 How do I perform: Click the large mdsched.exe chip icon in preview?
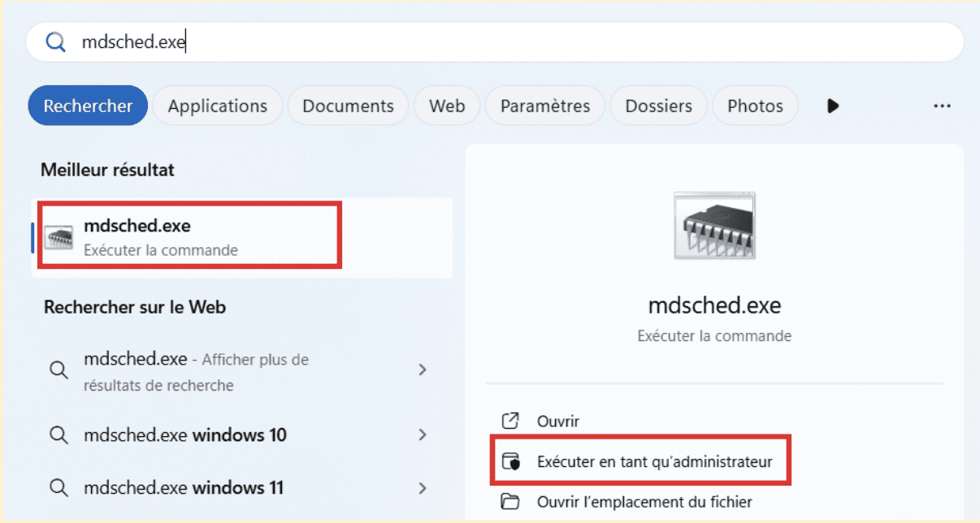[714, 225]
